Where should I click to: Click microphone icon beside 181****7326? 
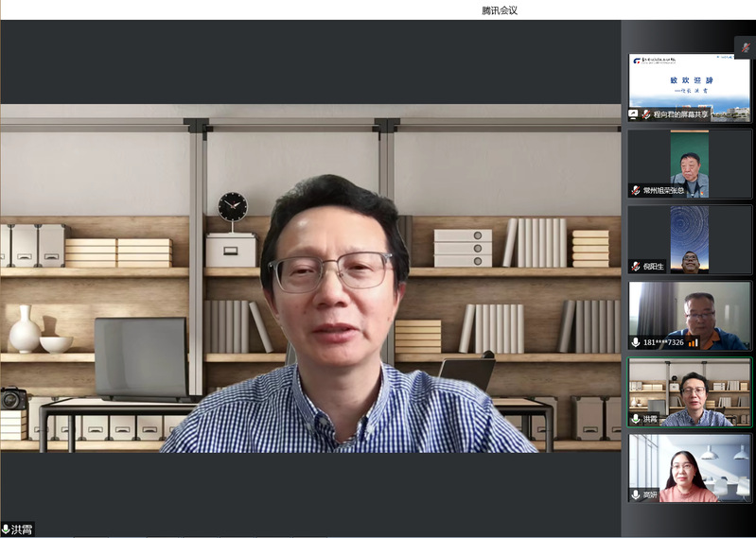[636, 342]
